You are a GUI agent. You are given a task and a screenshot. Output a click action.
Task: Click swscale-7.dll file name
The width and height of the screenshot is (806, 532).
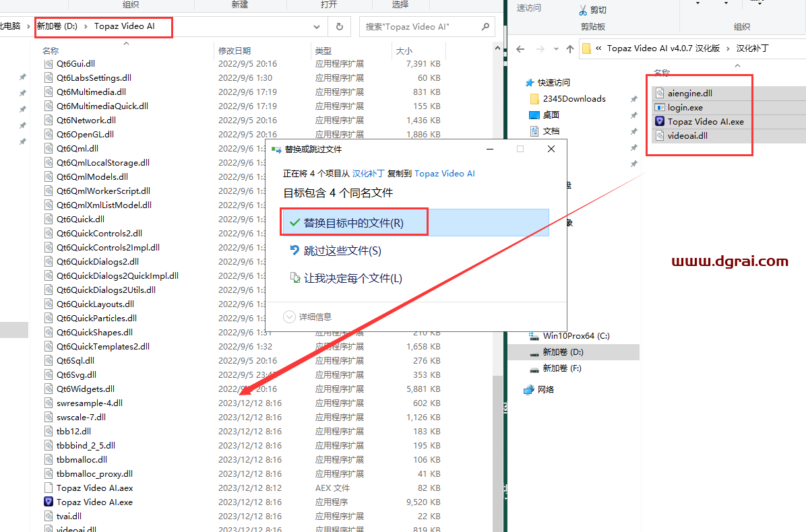pyautogui.click(x=82, y=418)
